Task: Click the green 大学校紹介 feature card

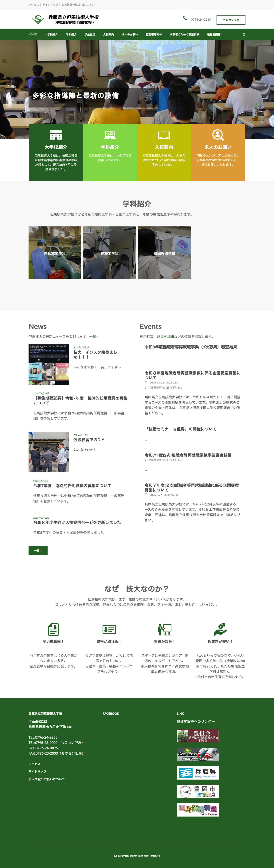Action: [x=56, y=152]
